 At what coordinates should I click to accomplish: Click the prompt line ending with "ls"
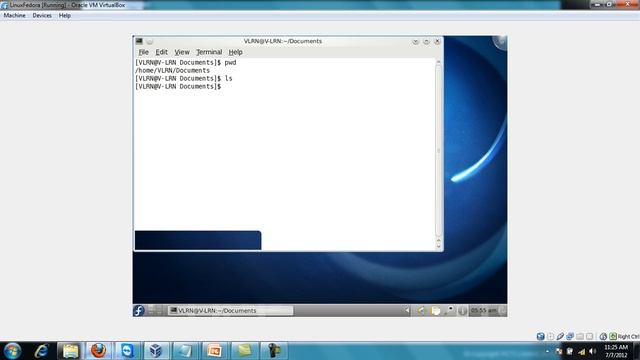point(184,78)
